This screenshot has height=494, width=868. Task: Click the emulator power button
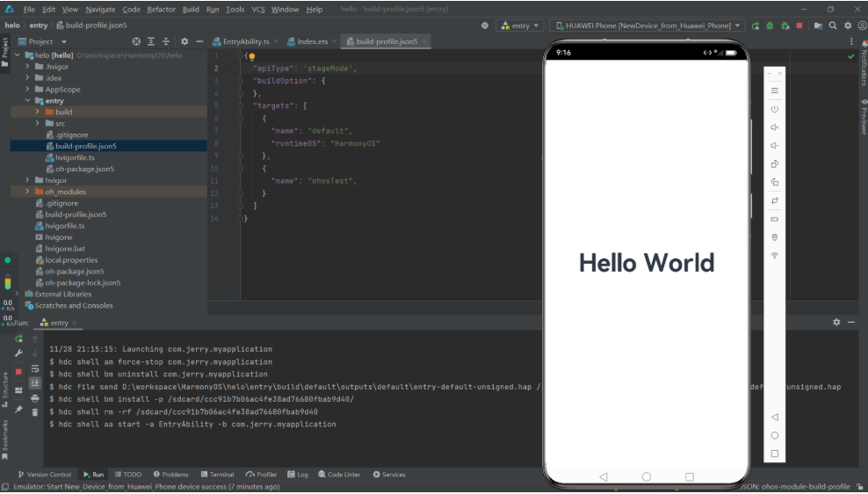(x=774, y=109)
